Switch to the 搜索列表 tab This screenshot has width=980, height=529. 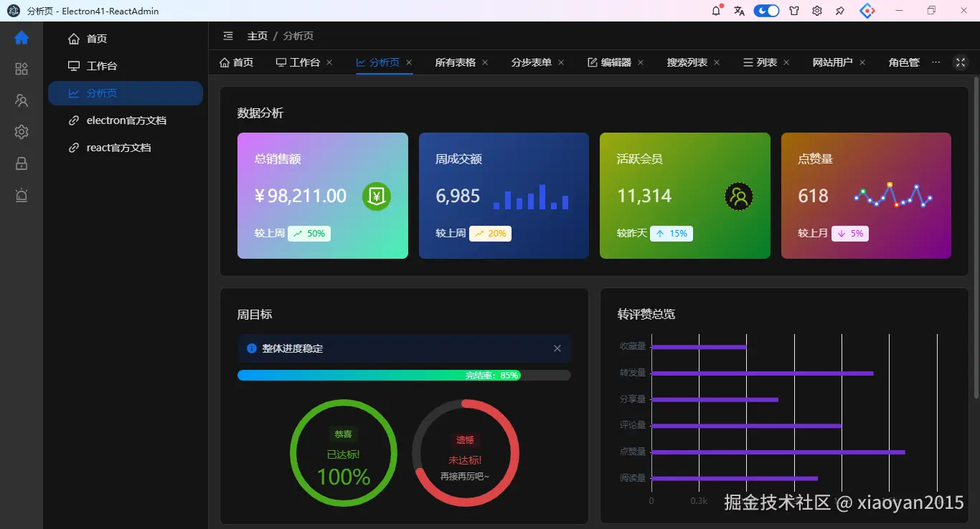click(x=687, y=62)
